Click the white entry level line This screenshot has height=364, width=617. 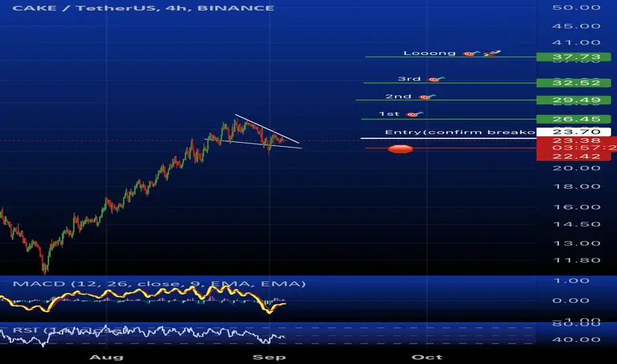449,138
